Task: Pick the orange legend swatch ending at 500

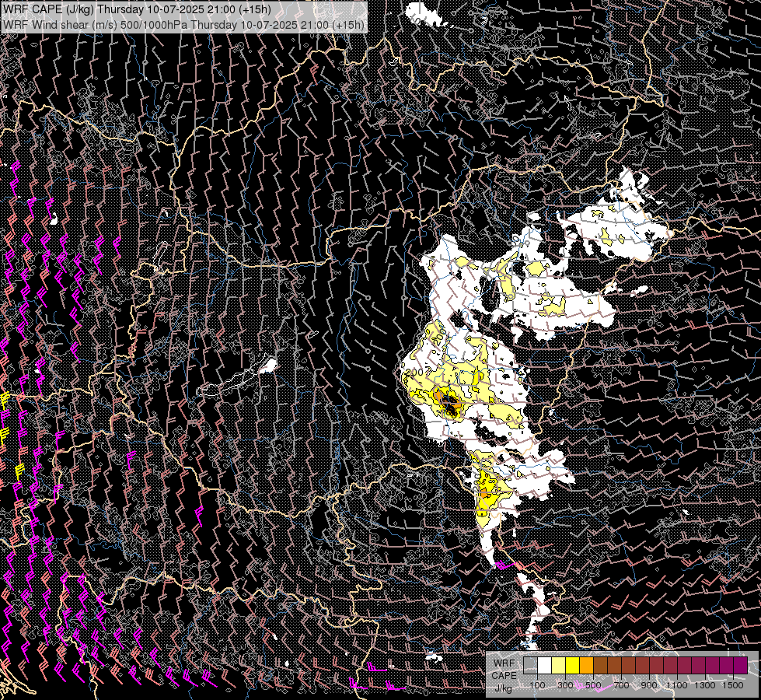Action: (x=586, y=665)
